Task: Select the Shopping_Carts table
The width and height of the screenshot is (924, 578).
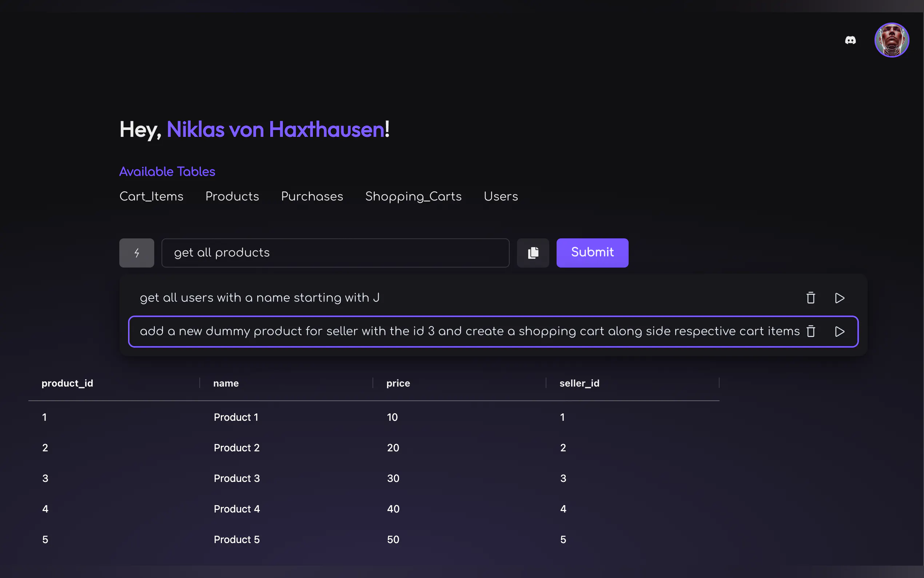Action: coord(413,197)
